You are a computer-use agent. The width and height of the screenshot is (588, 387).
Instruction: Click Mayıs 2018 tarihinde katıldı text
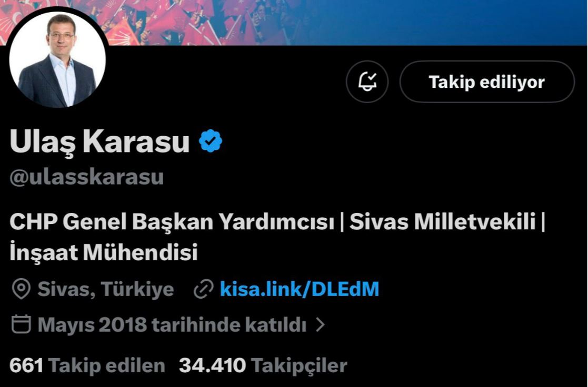coord(172,325)
